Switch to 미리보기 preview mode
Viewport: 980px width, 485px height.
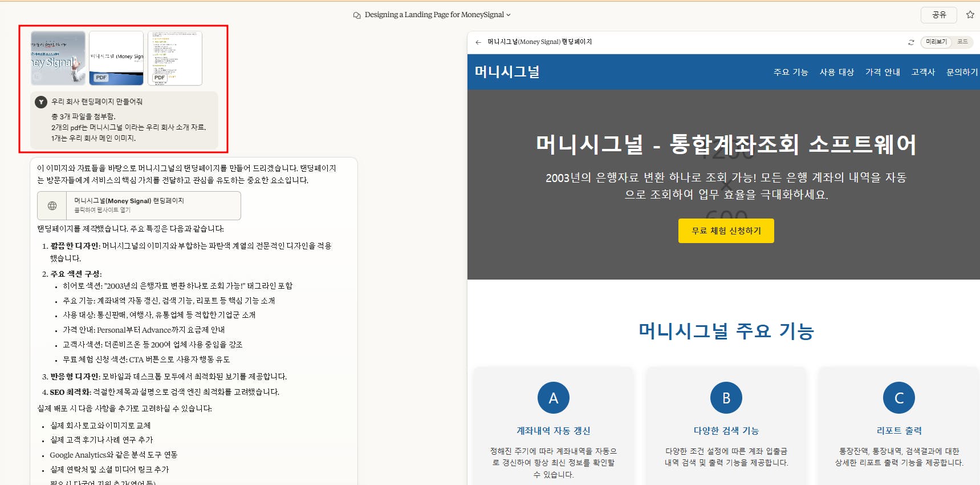(x=936, y=42)
